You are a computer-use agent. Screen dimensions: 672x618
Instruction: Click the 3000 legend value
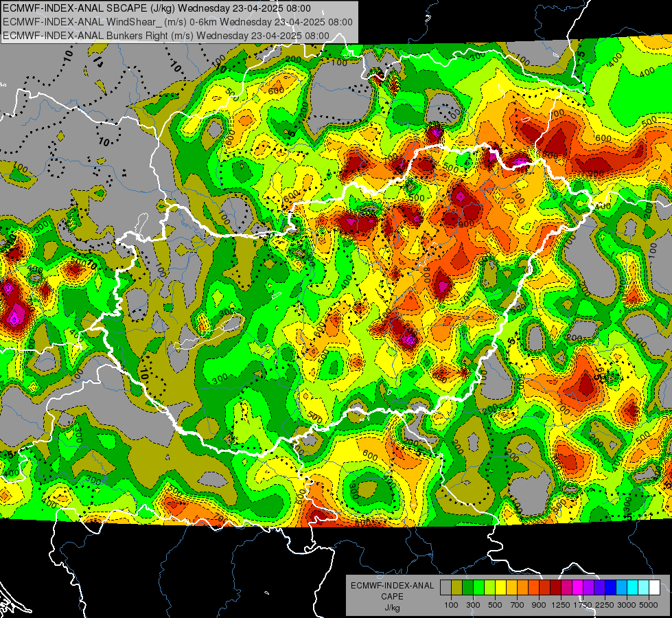tap(627, 605)
